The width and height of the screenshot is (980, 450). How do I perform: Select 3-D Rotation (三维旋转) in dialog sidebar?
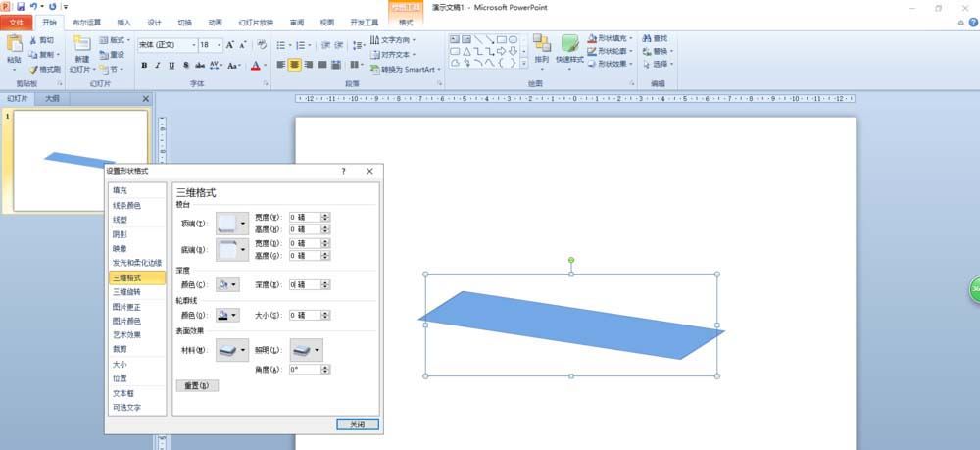(x=137, y=292)
